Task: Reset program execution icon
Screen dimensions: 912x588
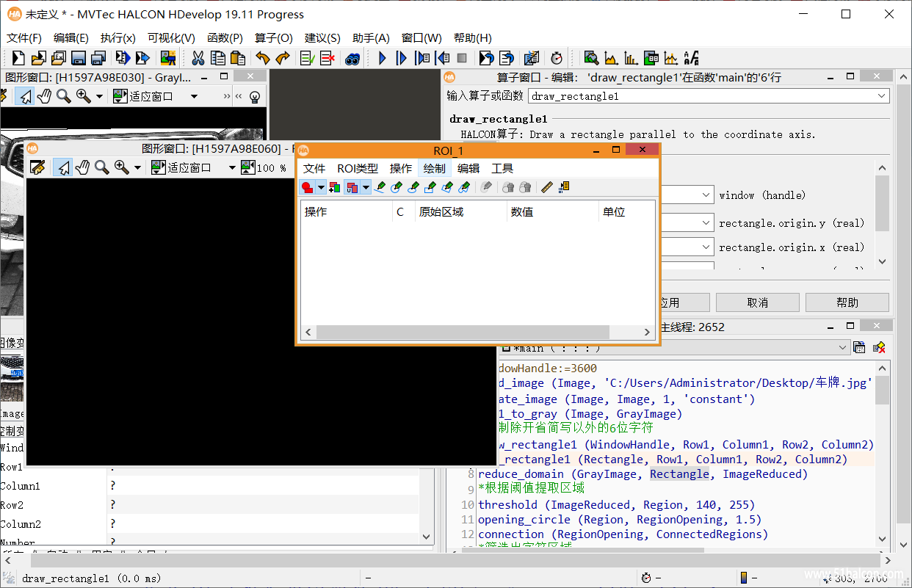Action: point(486,58)
